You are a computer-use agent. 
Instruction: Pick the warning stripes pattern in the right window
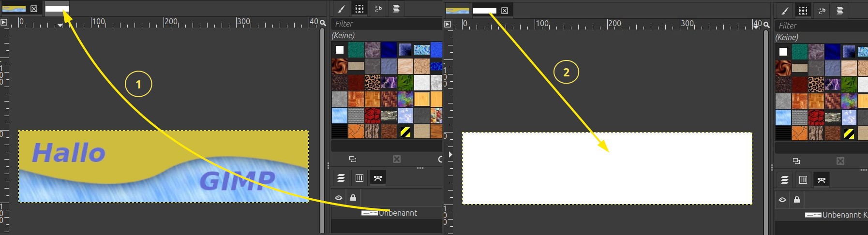coord(849,134)
